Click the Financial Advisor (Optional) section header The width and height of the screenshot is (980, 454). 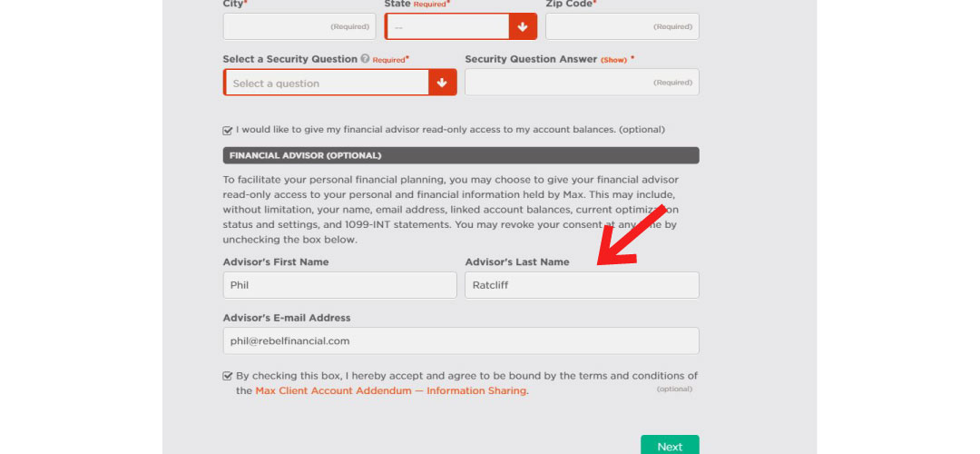[x=461, y=155]
